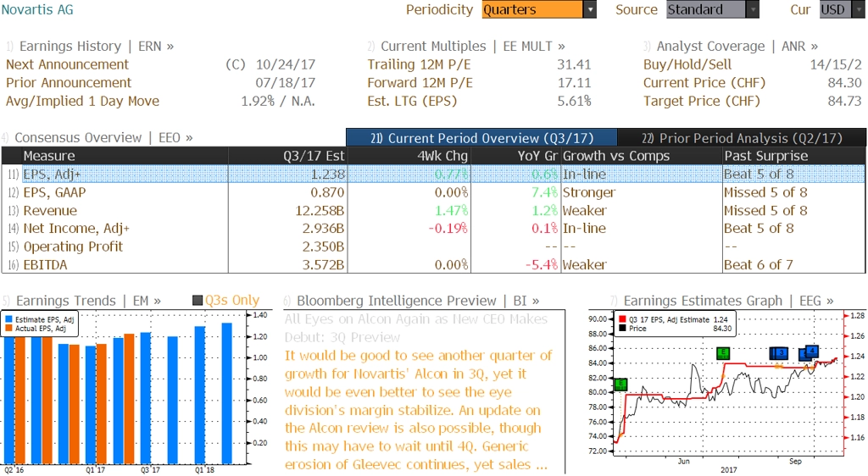Open the Source dropdown arrow

click(753, 9)
